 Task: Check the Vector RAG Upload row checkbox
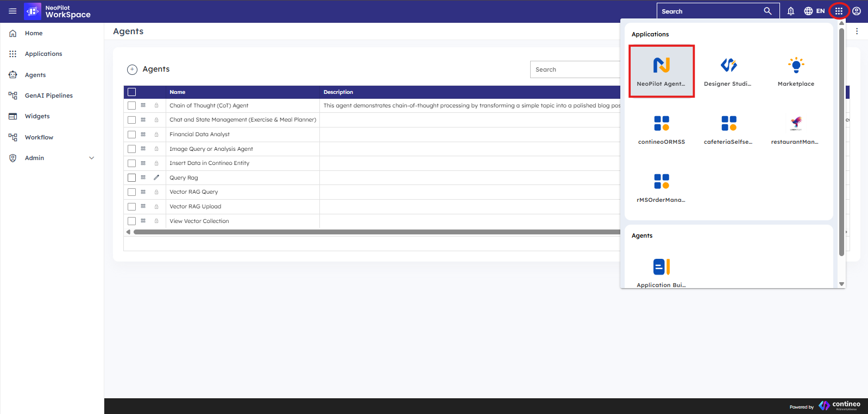[131, 207]
